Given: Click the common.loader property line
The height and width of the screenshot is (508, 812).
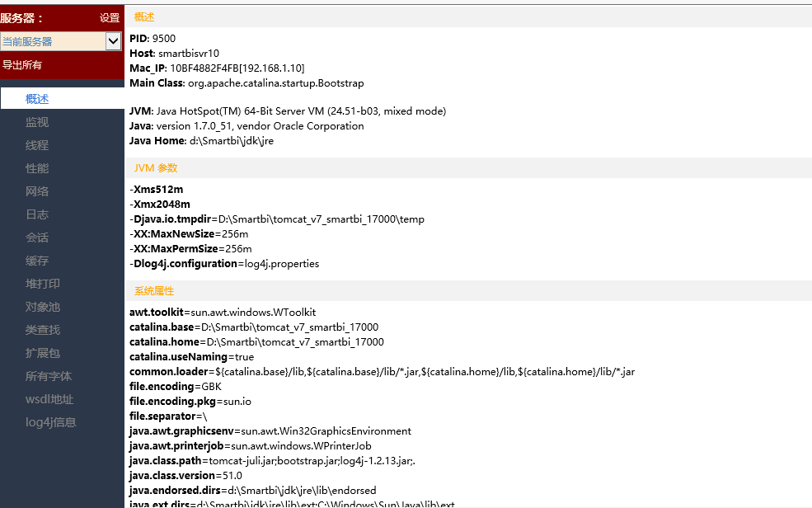Looking at the screenshot, I should tap(382, 372).
